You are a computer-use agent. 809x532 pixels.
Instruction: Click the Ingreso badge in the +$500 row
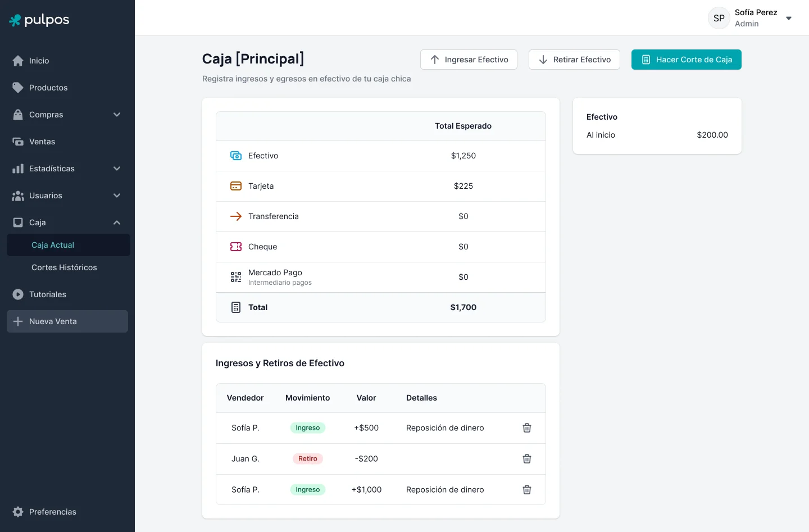[x=308, y=428]
